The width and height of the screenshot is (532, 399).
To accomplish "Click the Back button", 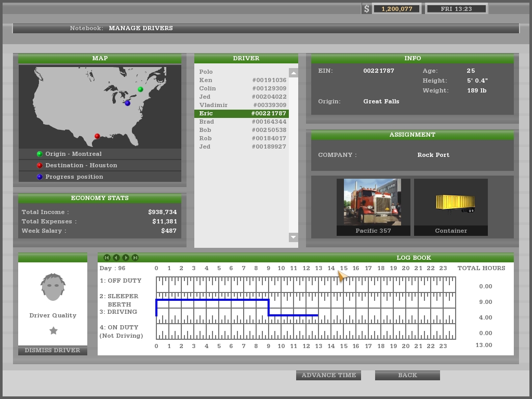I will (407, 375).
